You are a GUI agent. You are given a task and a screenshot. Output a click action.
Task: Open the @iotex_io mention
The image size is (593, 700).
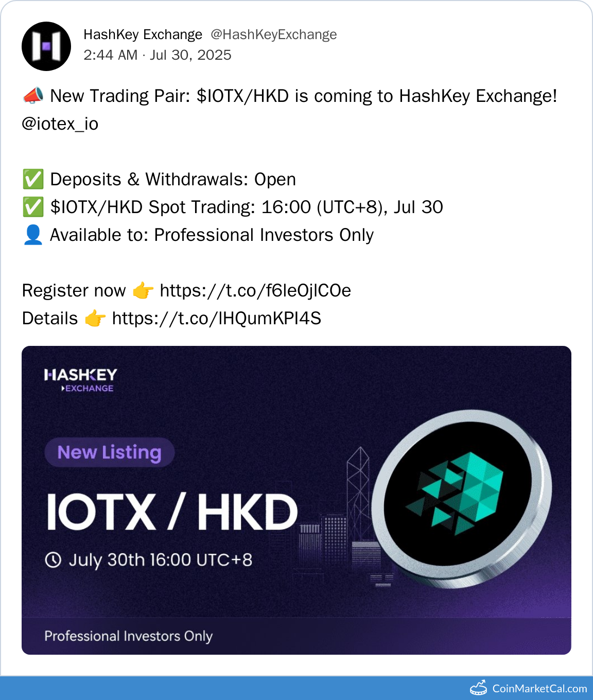60,124
